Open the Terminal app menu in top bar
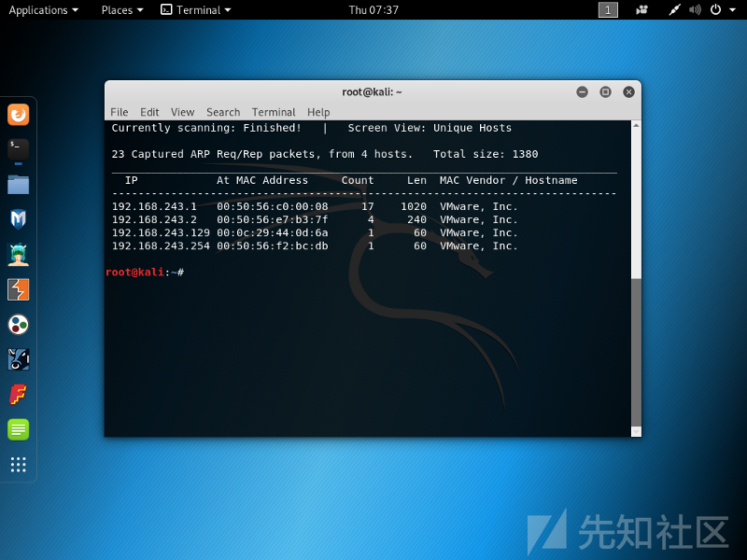Viewport: 747px width, 560px height. pos(196,10)
